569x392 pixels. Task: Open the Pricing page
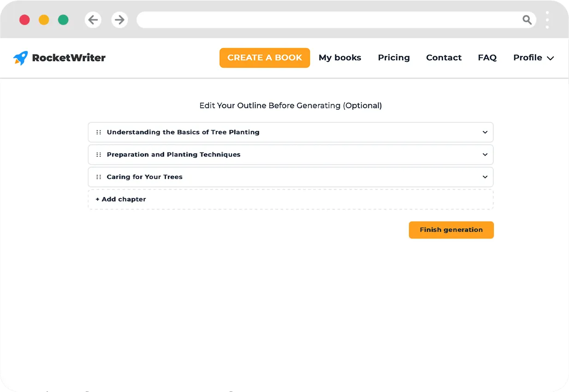tap(394, 58)
